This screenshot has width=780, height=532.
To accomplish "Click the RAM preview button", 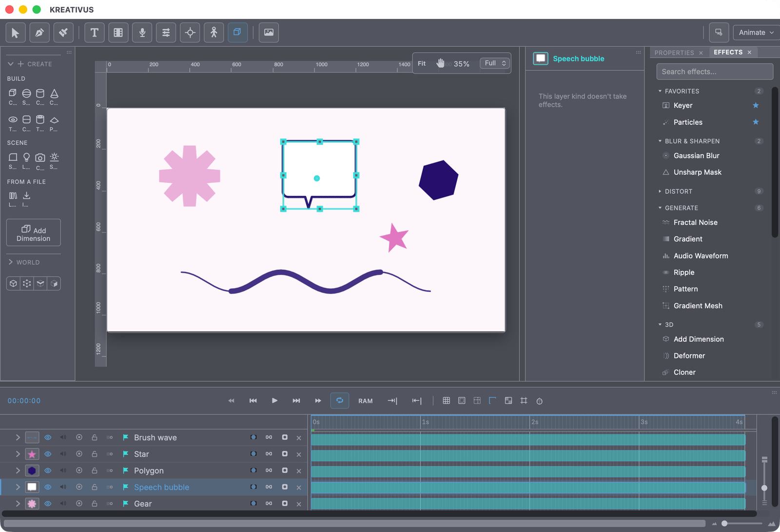I will pyautogui.click(x=366, y=401).
